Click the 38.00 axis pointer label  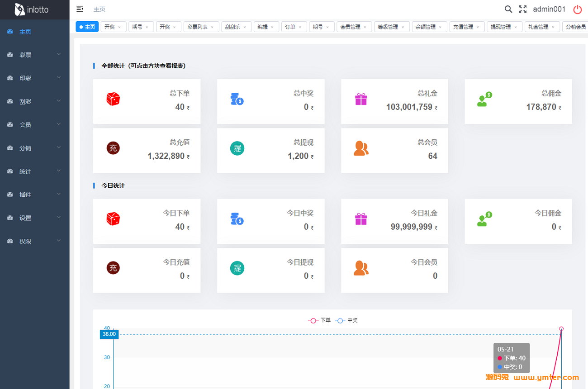tap(109, 334)
